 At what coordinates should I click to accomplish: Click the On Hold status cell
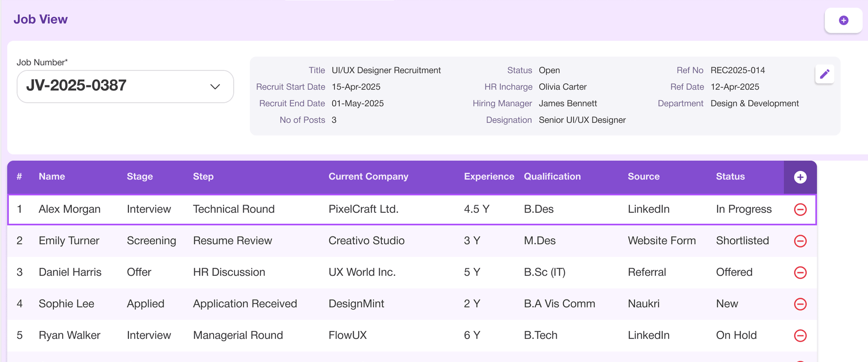point(736,335)
